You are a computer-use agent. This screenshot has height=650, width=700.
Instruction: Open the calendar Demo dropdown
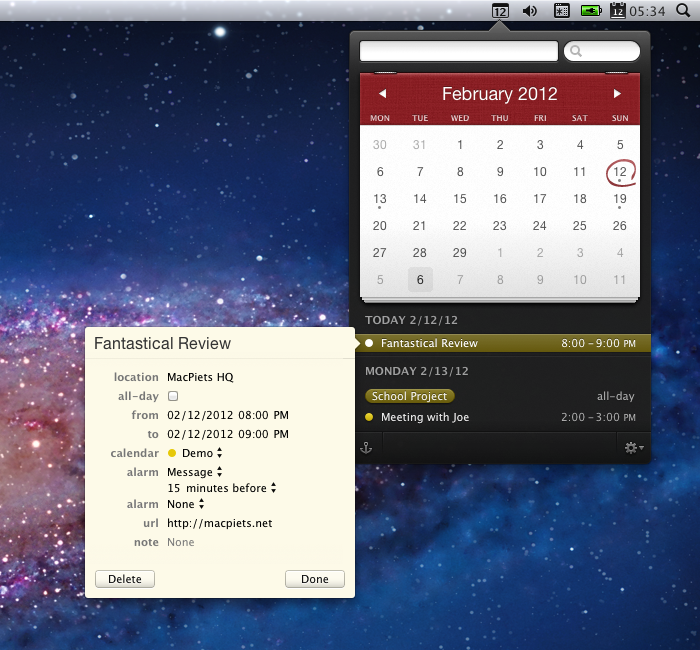pyautogui.click(x=202, y=453)
